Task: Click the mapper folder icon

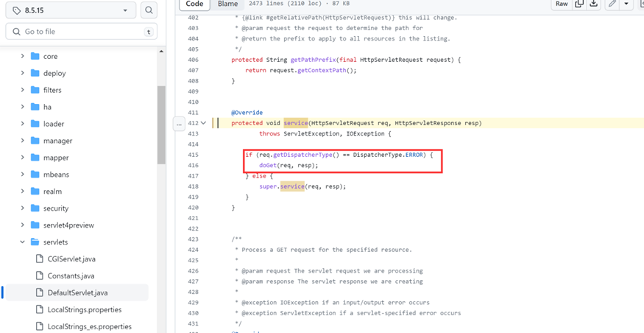Action: 35,158
